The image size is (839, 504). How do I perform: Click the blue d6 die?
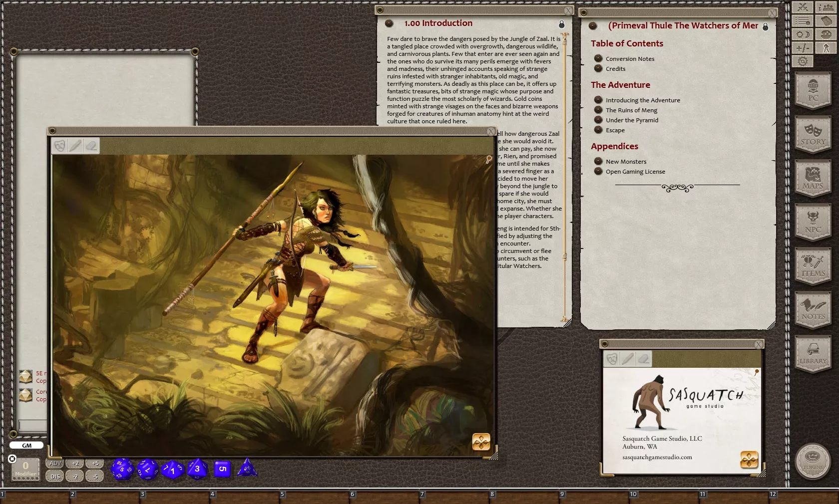[x=222, y=469]
